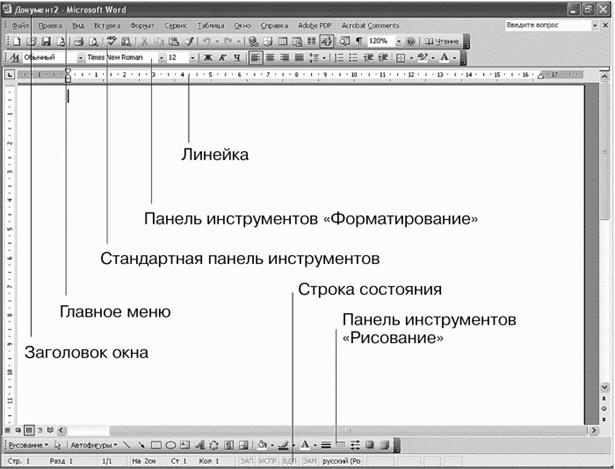Click Font Color A in Formatting toolbar

(444, 58)
